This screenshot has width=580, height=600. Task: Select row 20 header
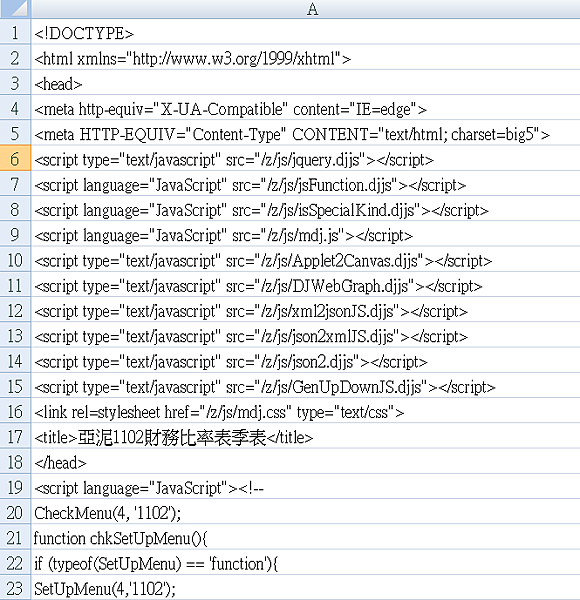click(x=15, y=512)
